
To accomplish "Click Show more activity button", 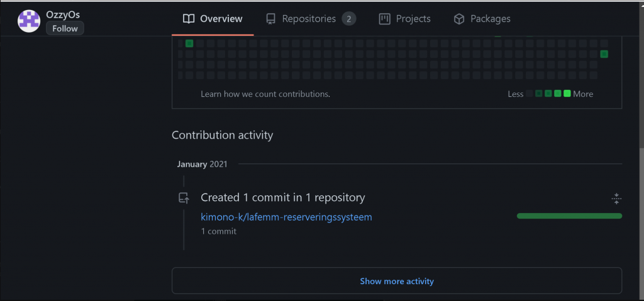I will [397, 282].
